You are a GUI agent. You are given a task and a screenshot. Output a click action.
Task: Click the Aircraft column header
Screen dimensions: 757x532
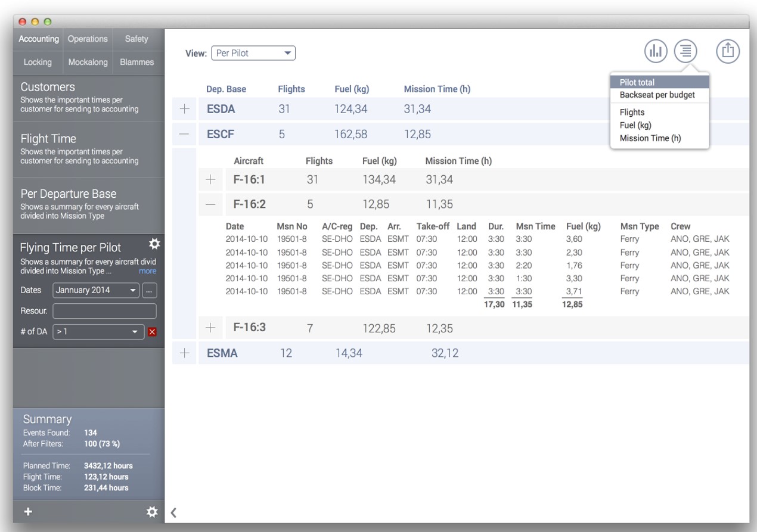249,161
